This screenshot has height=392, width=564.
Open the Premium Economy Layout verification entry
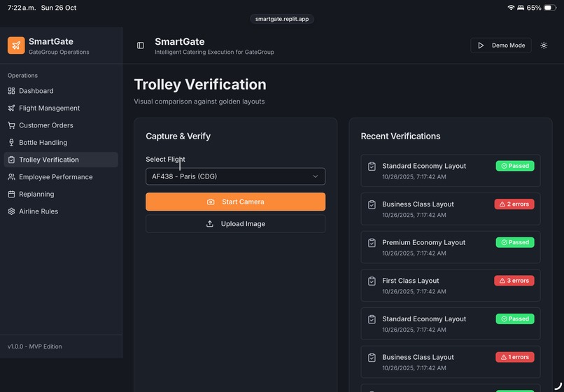click(x=451, y=247)
